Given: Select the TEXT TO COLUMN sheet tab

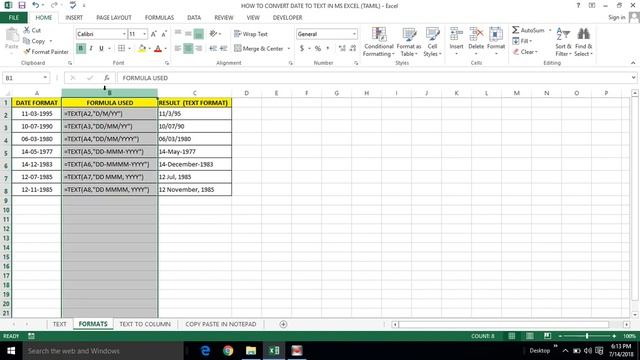Looking at the screenshot, I should pyautogui.click(x=145, y=324).
